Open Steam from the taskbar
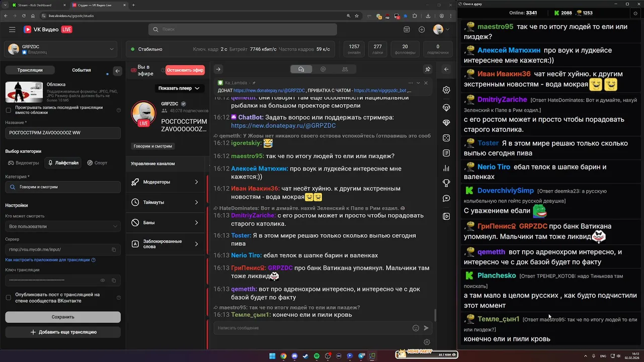Viewport: 644px width, 362px height. pyautogui.click(x=305, y=356)
